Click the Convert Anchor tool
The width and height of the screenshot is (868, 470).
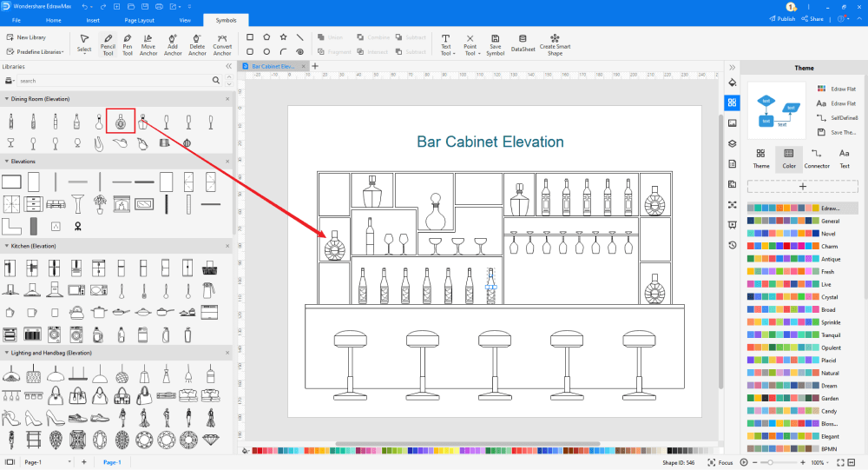[x=222, y=44]
